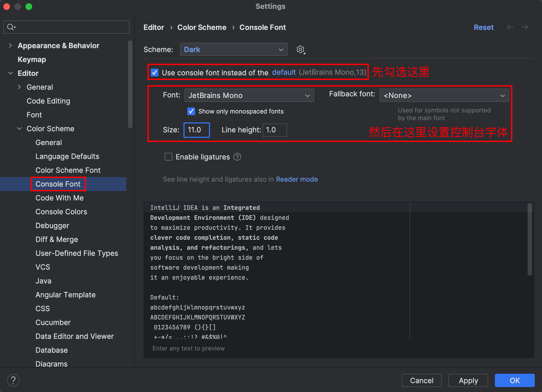This screenshot has height=392, width=542.
Task: Open the Fallback font dropdown
Action: [444, 96]
